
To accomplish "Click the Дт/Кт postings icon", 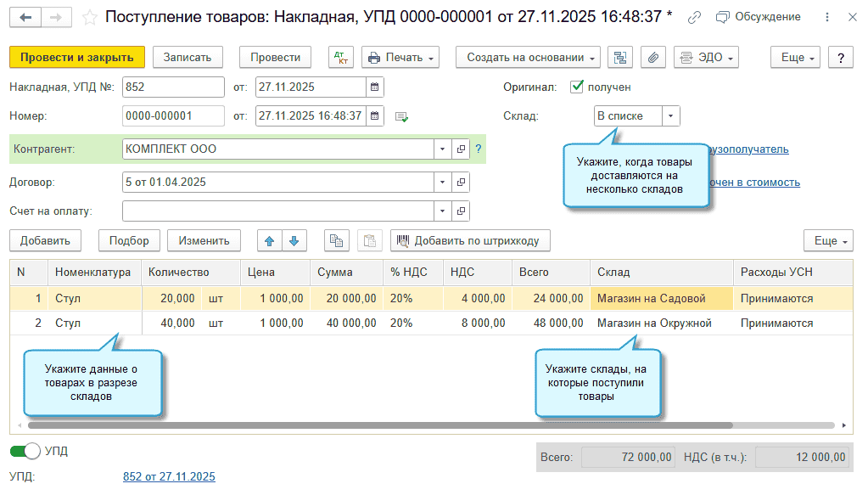I will [342, 57].
